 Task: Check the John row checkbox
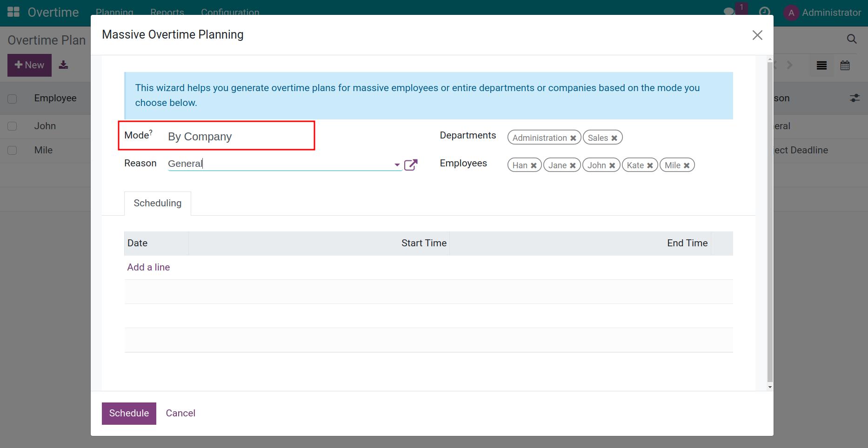pyautogui.click(x=13, y=126)
